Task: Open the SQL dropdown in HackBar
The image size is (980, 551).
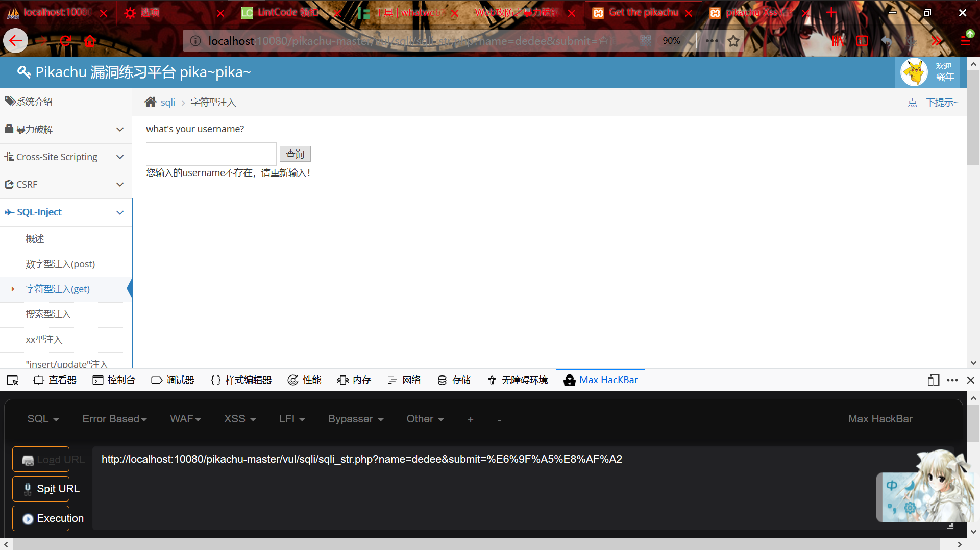Action: pos(43,419)
